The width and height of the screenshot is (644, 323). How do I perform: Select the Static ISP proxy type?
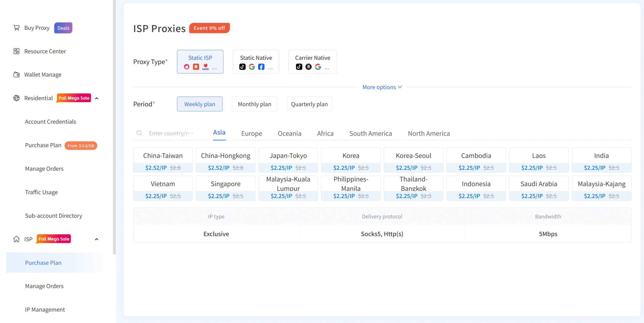coord(200,62)
